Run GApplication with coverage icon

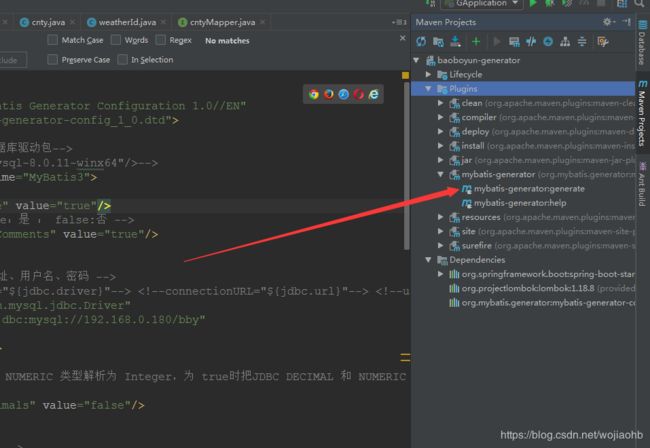click(567, 3)
